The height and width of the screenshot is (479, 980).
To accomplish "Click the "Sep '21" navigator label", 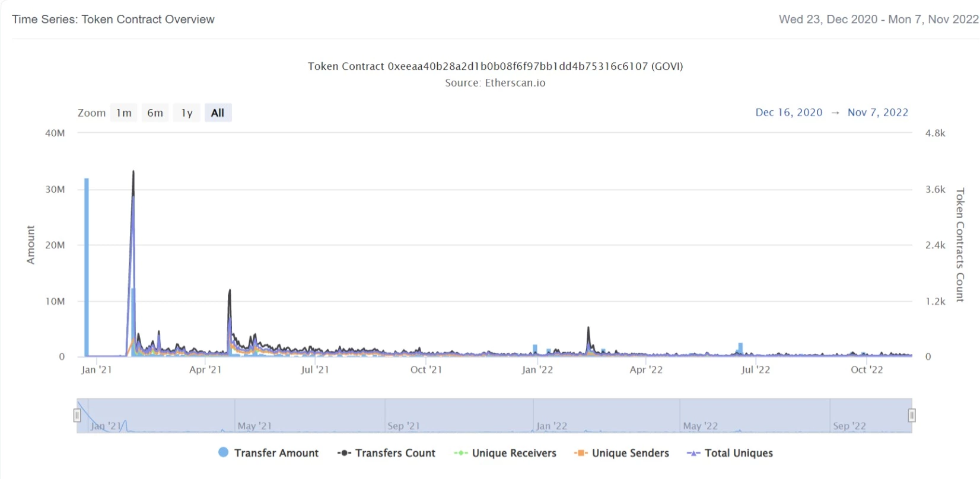I will click(x=403, y=426).
